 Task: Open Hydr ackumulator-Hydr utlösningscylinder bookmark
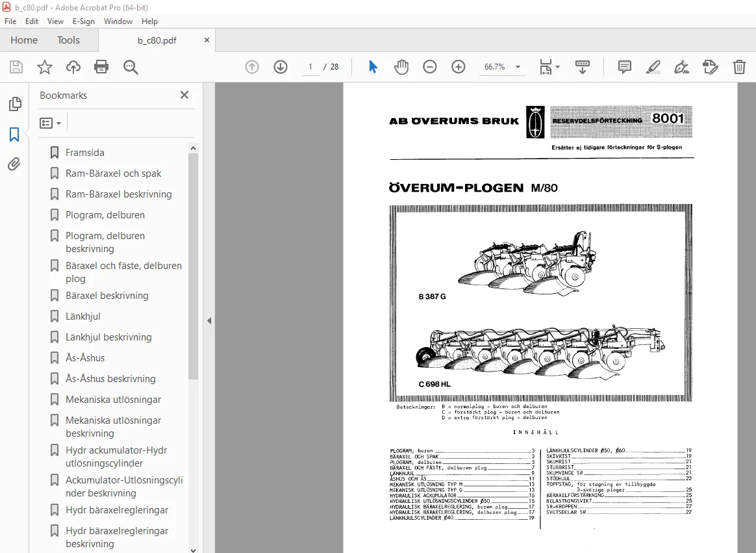pyautogui.click(x=116, y=456)
